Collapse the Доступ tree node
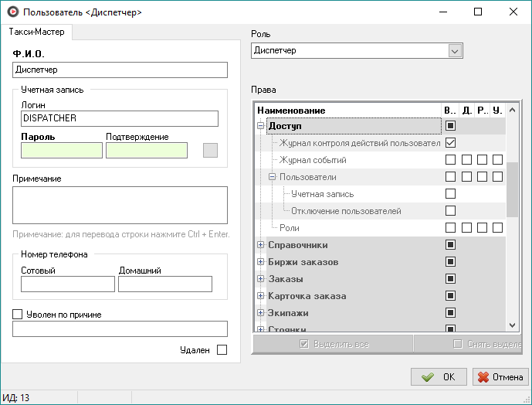532x405 pixels. [260, 126]
